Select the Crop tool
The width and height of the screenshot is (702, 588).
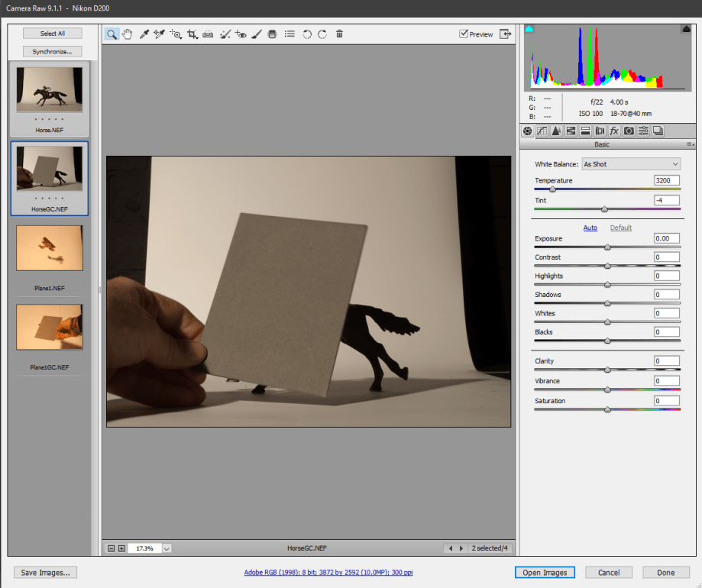click(192, 34)
